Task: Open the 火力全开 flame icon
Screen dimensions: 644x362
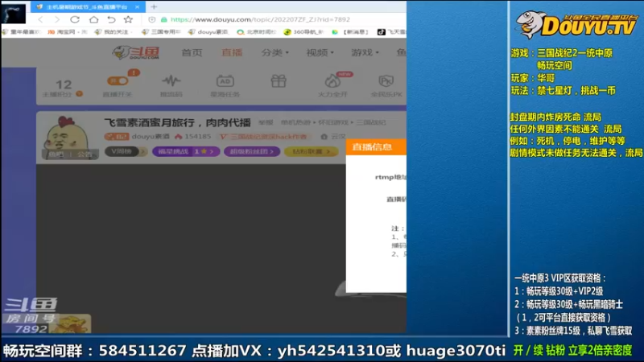Action: click(x=332, y=81)
